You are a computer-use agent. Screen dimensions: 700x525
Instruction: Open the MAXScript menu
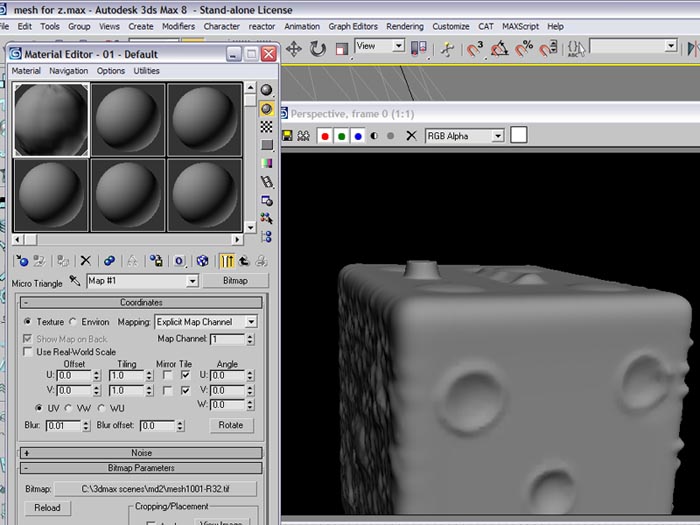[x=520, y=26]
